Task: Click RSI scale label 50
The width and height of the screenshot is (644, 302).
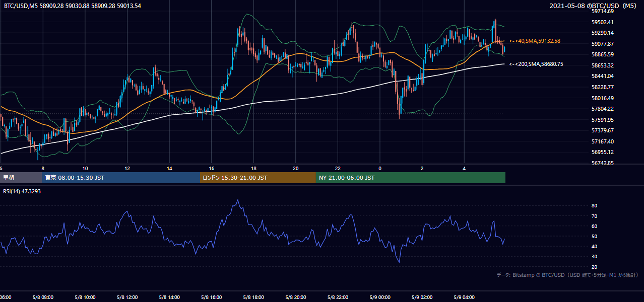Action: tap(594, 236)
